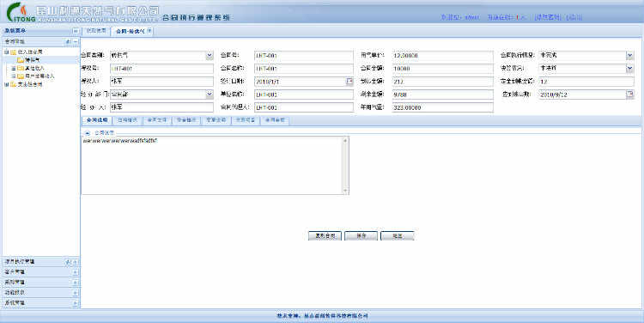Collapse the contract description fieldset using its round arrow
Viewport: 644px width, 323px height.
[x=87, y=133]
